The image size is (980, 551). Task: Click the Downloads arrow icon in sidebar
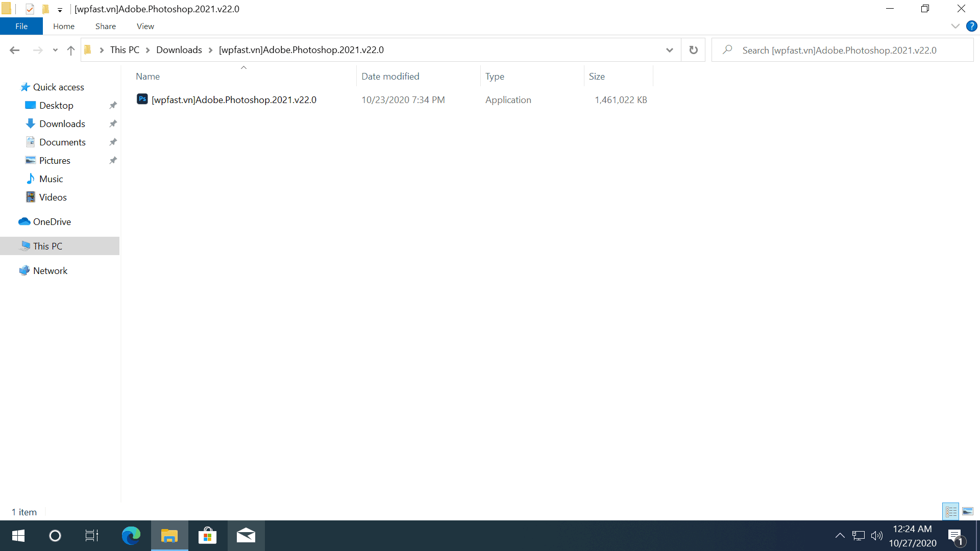[31, 124]
